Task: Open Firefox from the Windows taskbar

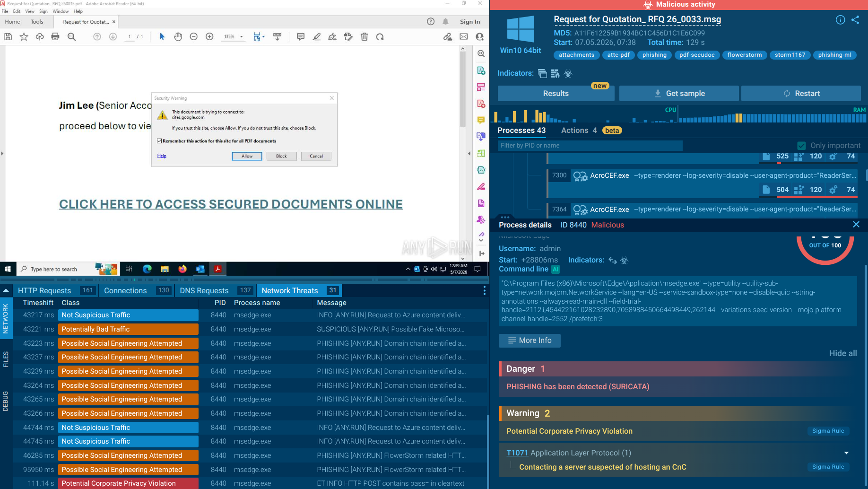Action: point(182,269)
